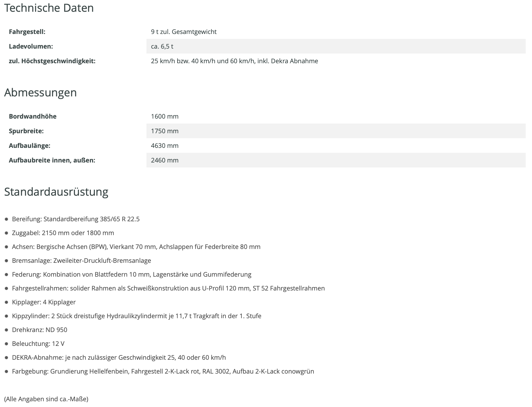Click the Zuggabel list item

pos(63,233)
